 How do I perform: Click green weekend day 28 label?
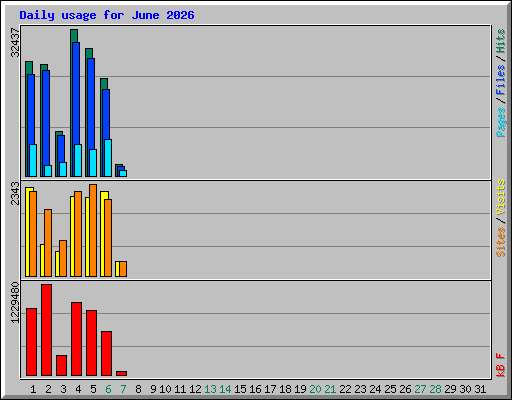[435, 389]
